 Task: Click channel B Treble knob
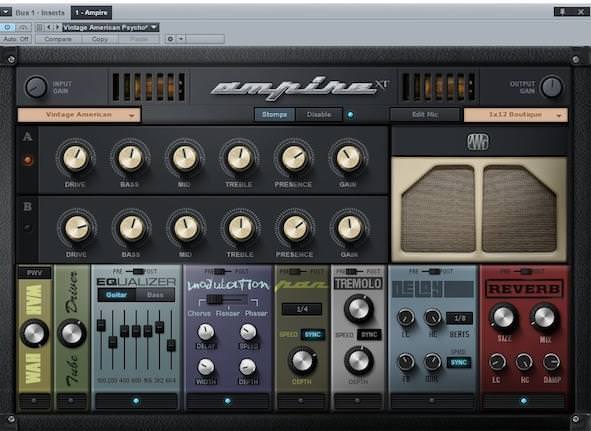click(x=240, y=228)
